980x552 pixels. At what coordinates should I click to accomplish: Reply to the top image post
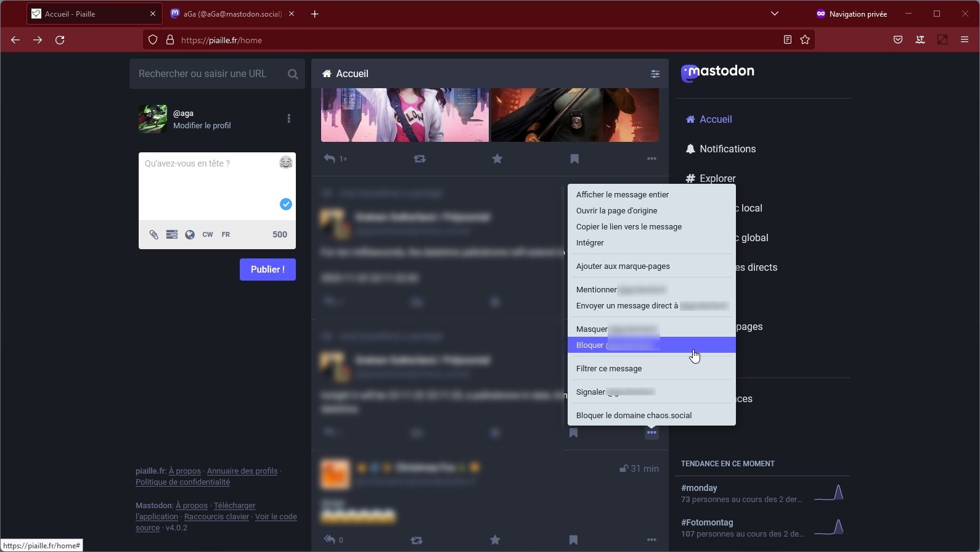pos(330,159)
